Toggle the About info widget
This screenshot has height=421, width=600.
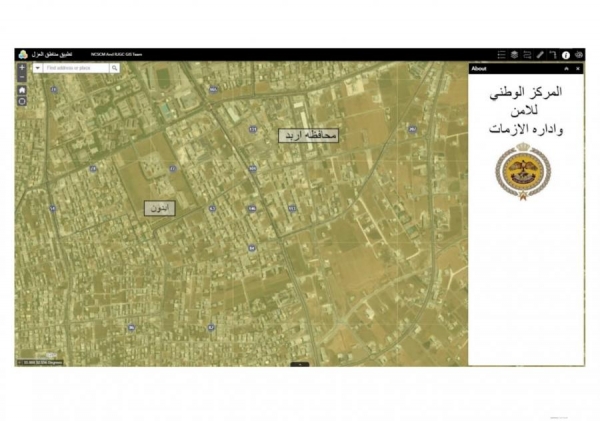click(x=566, y=55)
